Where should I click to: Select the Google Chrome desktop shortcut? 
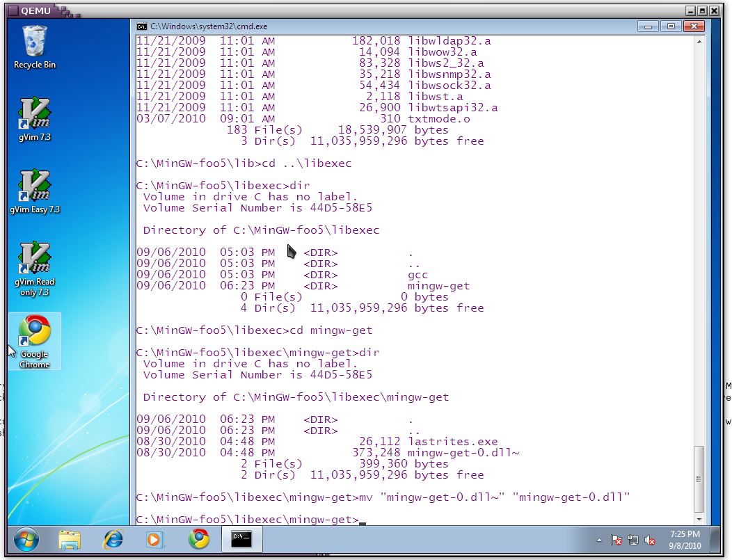pos(35,340)
